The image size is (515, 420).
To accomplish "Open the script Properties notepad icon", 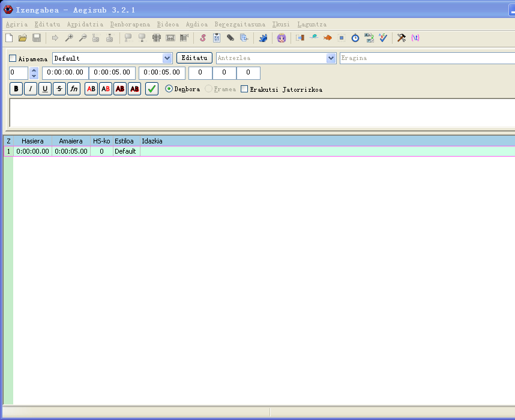I will click(x=217, y=38).
